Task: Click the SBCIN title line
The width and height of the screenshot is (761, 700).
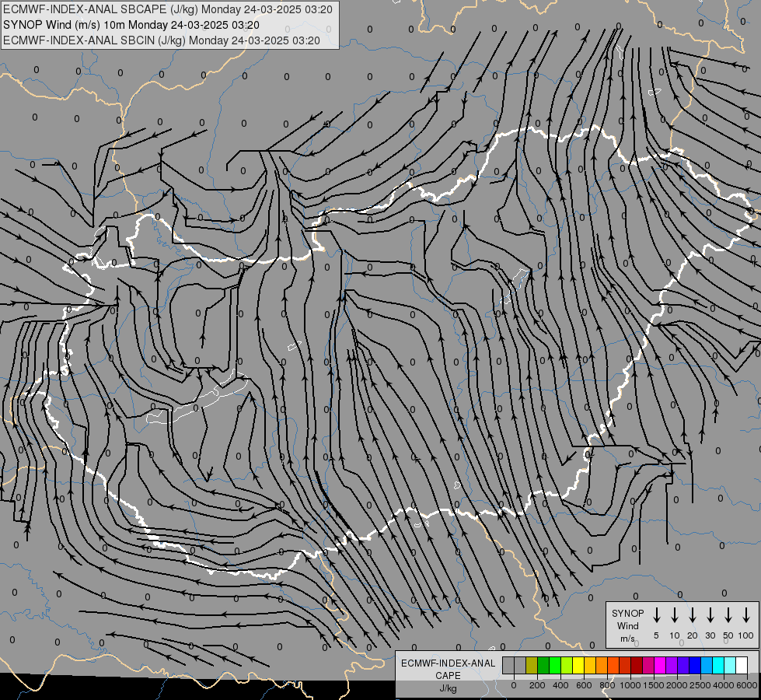Action: (162, 40)
